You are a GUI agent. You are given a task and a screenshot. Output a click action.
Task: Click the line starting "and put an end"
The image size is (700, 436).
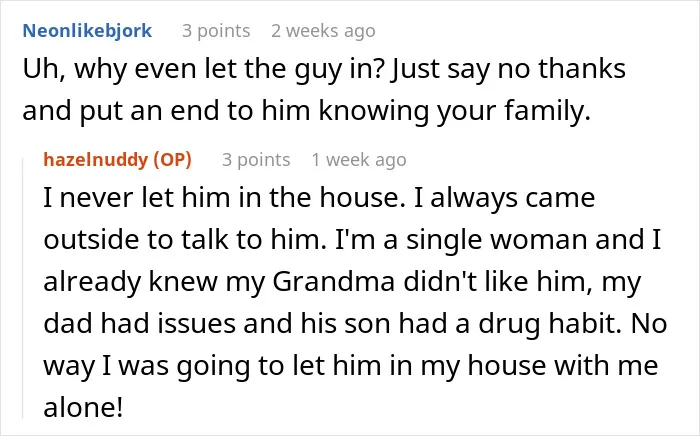coord(307,111)
